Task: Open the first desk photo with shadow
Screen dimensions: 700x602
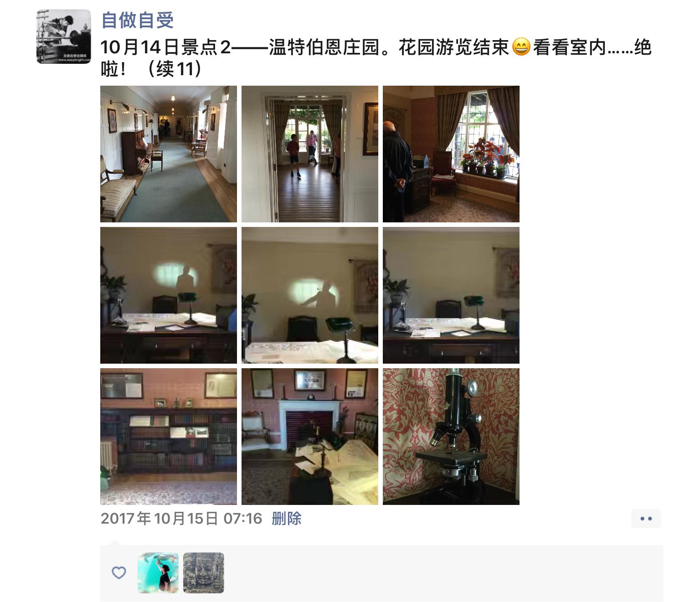Action: click(x=169, y=295)
